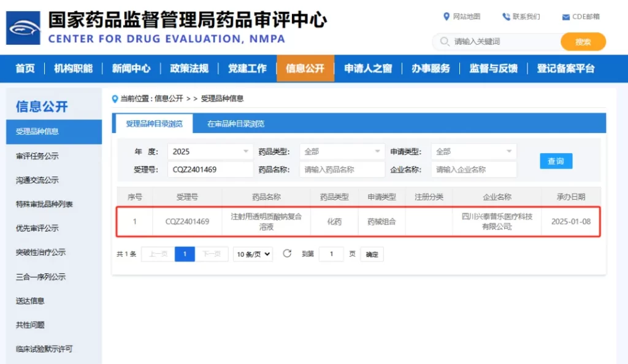Switch to 受理品种目录浏览 tab
The image size is (628, 364).
pos(154,124)
